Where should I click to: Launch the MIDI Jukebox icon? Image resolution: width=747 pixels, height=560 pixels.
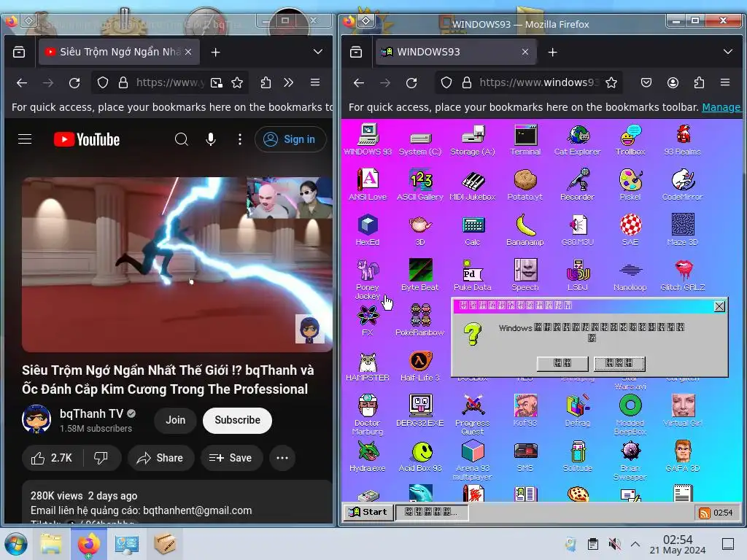pos(473,184)
